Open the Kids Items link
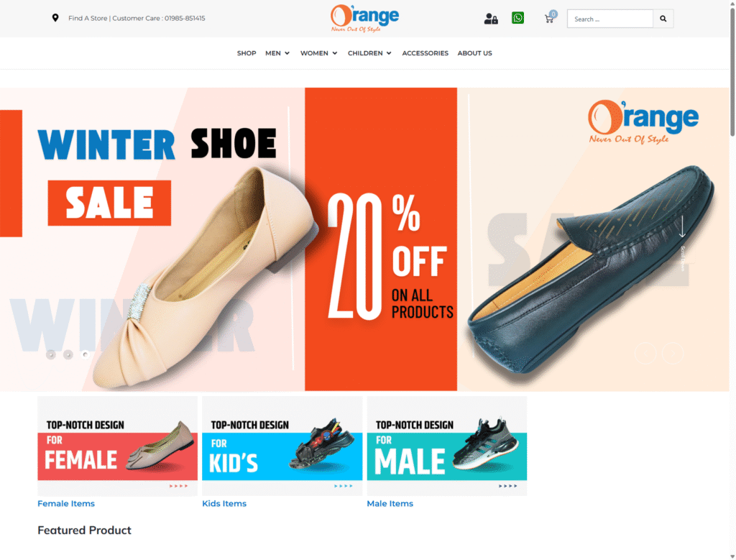Image resolution: width=736 pixels, height=560 pixels. pyautogui.click(x=224, y=503)
